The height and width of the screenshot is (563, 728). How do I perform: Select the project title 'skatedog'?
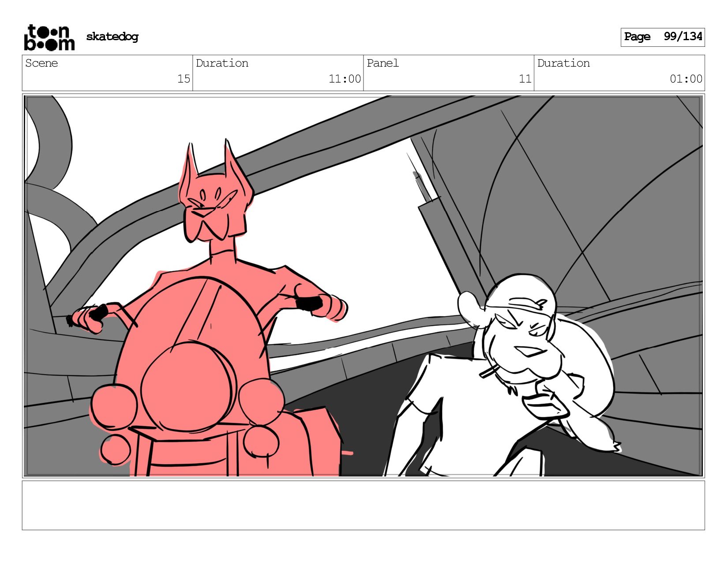click(112, 37)
